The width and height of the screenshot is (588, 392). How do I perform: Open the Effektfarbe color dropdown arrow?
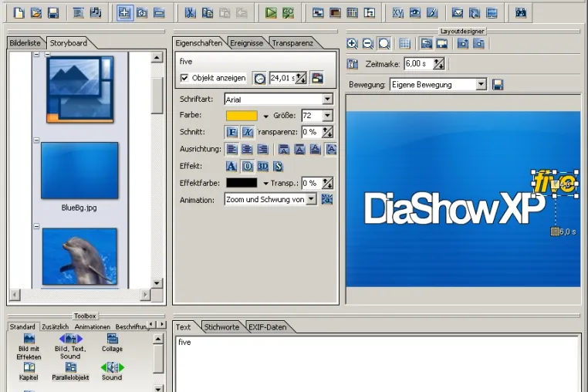[x=266, y=184]
